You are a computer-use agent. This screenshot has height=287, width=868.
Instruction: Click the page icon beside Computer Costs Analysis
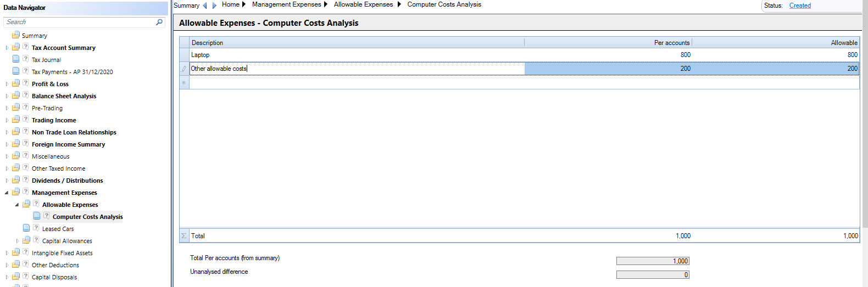[x=37, y=216]
